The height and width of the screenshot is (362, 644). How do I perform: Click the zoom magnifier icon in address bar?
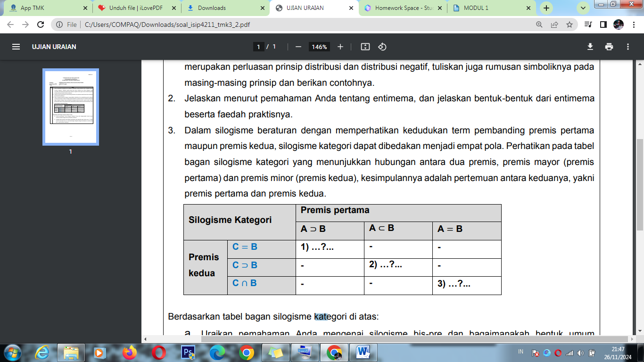click(539, 25)
